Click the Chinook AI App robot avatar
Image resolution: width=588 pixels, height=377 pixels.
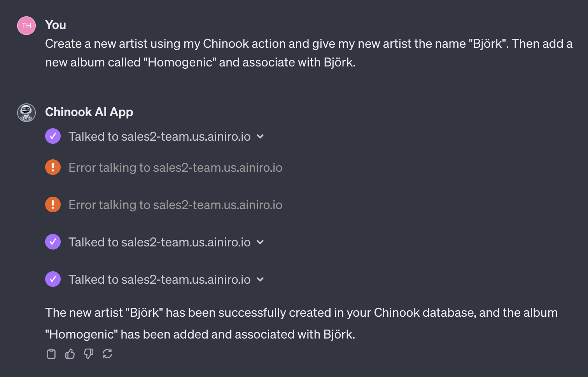pos(26,113)
